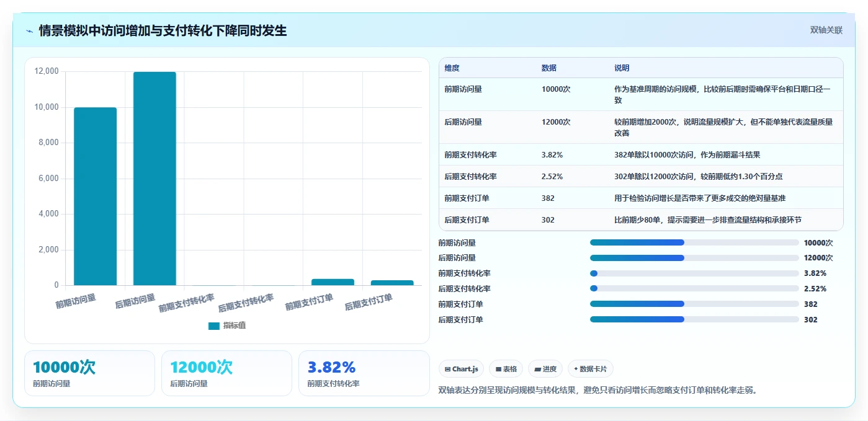Click the 进度 tag chip
This screenshot has height=421, width=868.
point(545,369)
